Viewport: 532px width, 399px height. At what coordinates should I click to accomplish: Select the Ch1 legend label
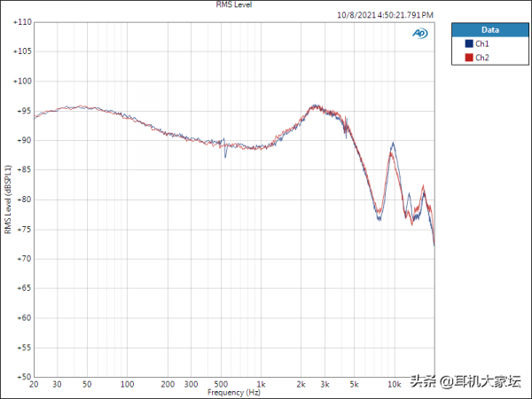click(x=482, y=43)
